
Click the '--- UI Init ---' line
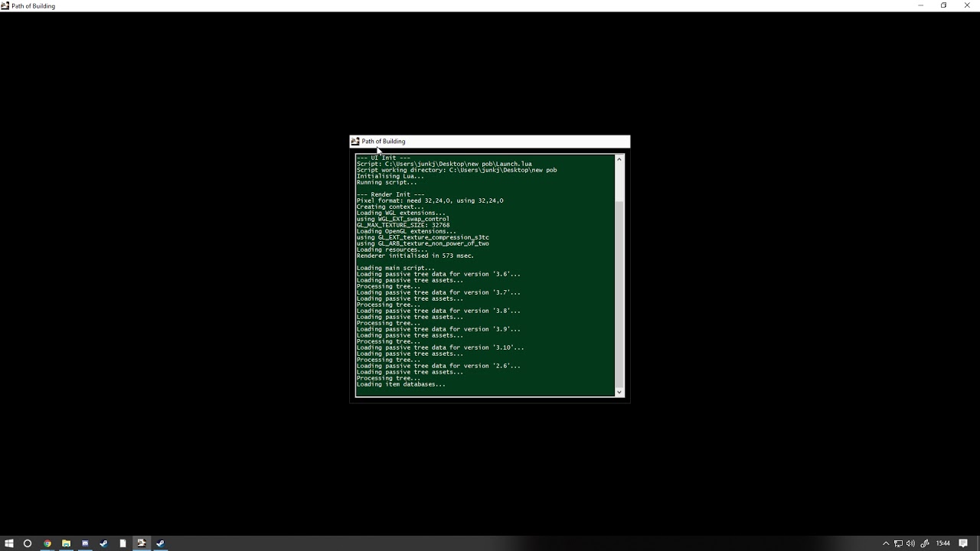tap(383, 158)
